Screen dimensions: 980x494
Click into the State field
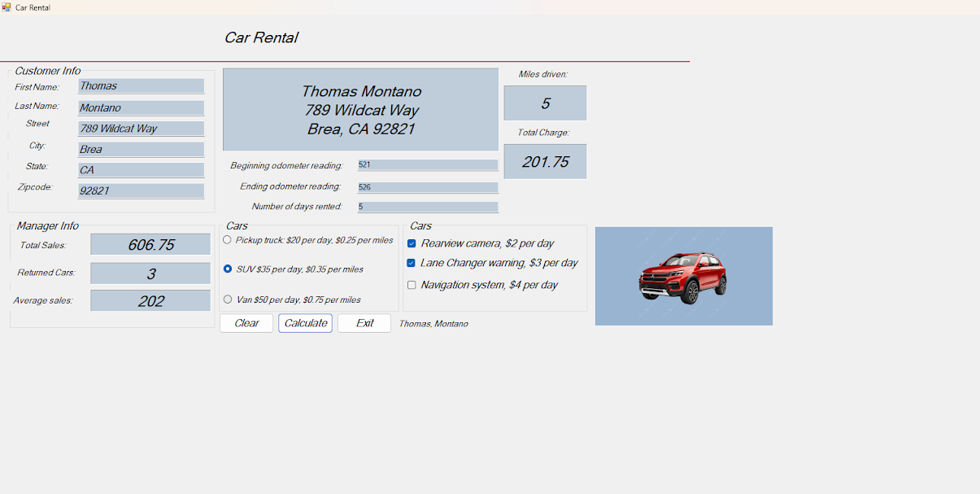(x=141, y=170)
